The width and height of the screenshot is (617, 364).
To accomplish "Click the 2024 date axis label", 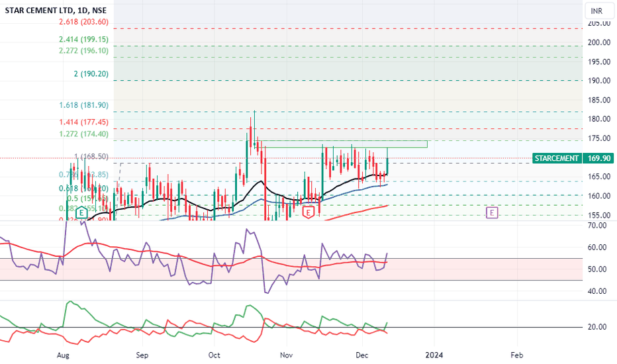I will click(x=434, y=355).
